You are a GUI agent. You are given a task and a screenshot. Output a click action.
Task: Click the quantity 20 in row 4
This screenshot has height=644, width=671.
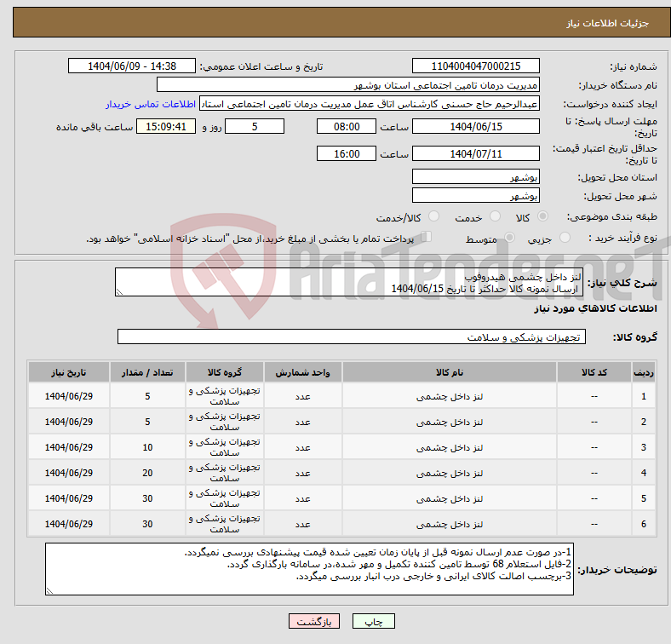(147, 473)
